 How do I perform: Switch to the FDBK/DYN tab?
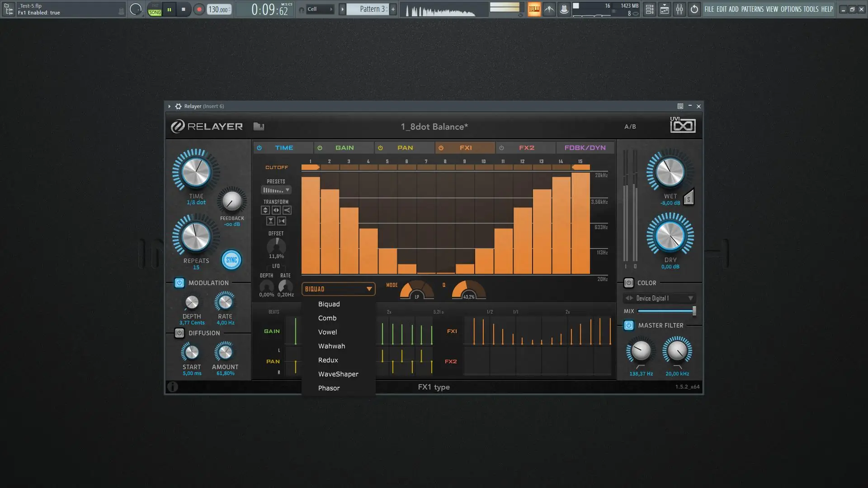click(x=585, y=148)
